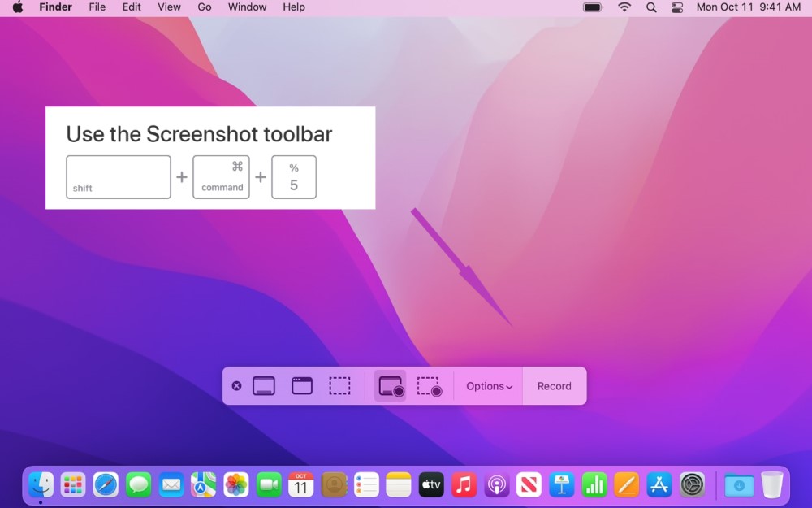The image size is (812, 508).
Task: Open the File menu
Action: coord(97,7)
